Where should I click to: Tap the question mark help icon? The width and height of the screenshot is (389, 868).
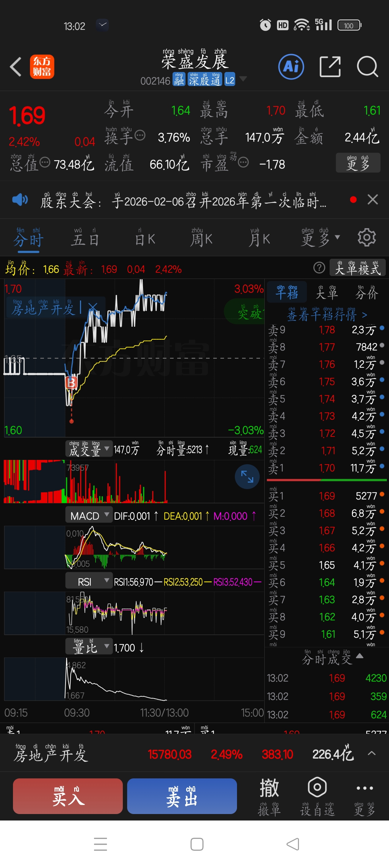[319, 268]
